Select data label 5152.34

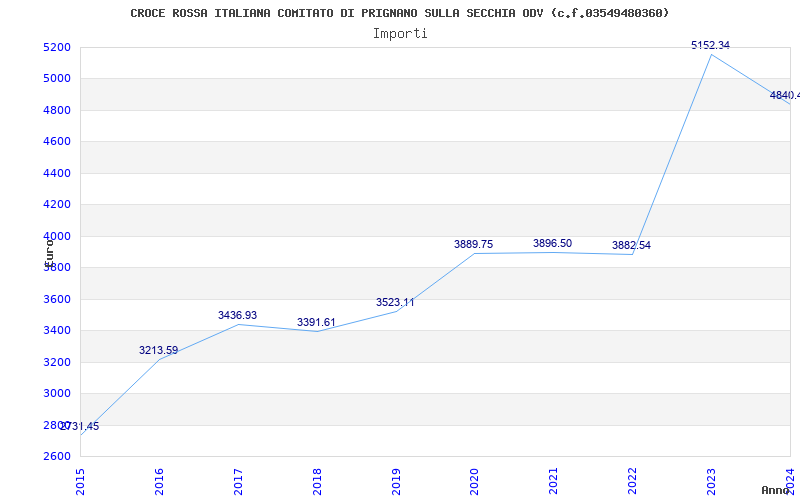tap(711, 45)
